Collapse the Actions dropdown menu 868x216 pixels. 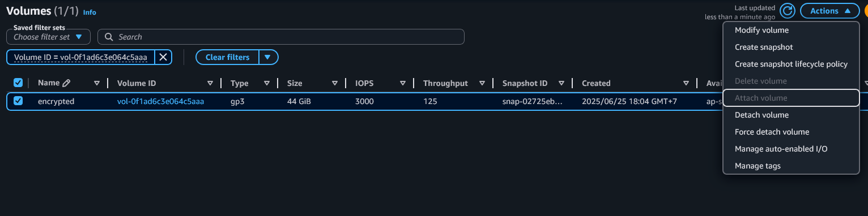[x=830, y=11]
